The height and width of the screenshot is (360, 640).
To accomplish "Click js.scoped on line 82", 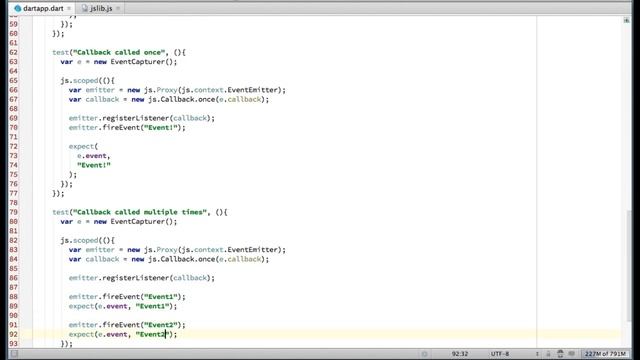I will 80,240.
